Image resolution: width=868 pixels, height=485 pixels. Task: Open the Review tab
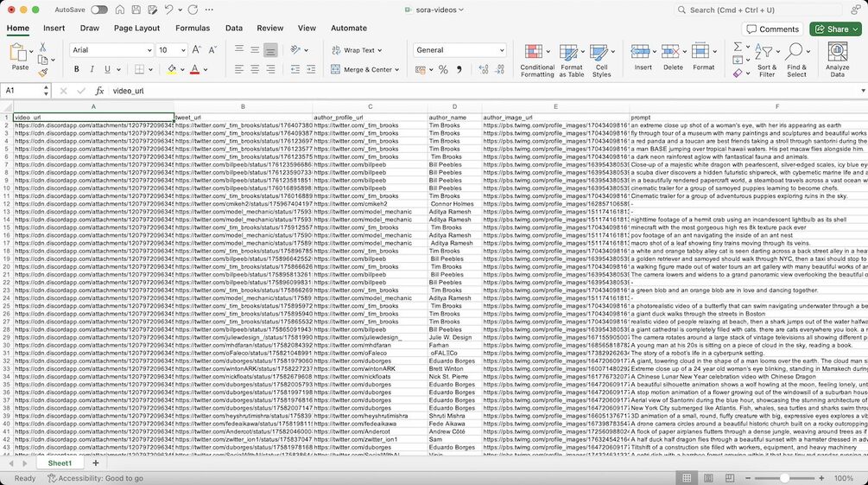[x=269, y=29]
